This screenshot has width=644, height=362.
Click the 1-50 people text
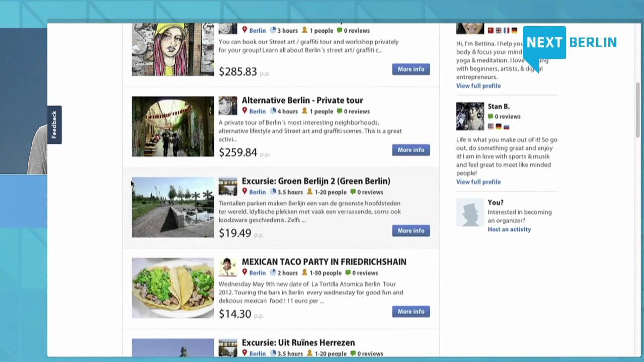click(x=326, y=273)
